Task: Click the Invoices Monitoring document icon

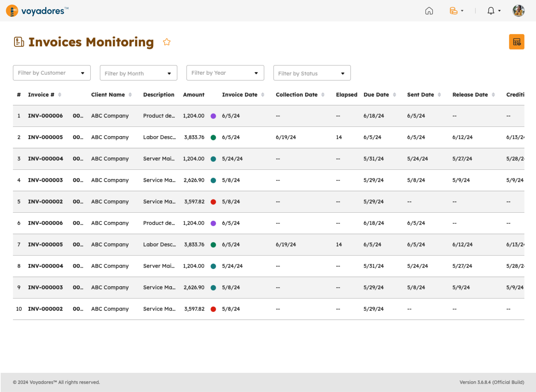Action: point(19,42)
